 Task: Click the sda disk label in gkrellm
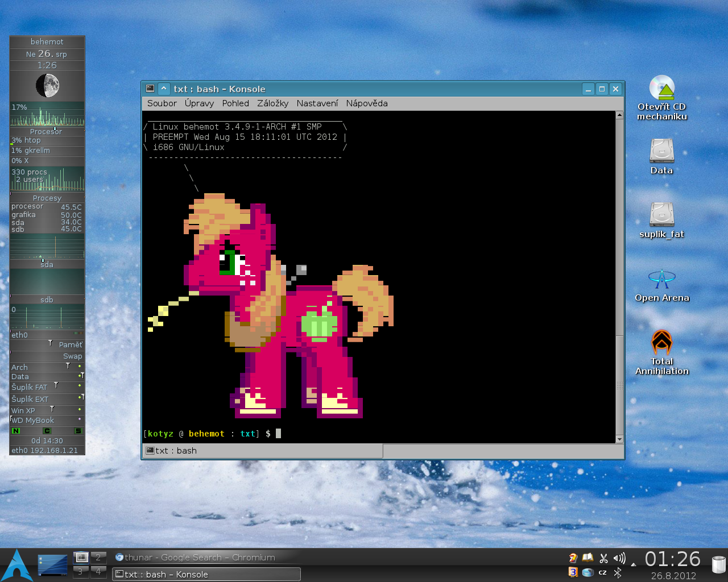pos(47,264)
